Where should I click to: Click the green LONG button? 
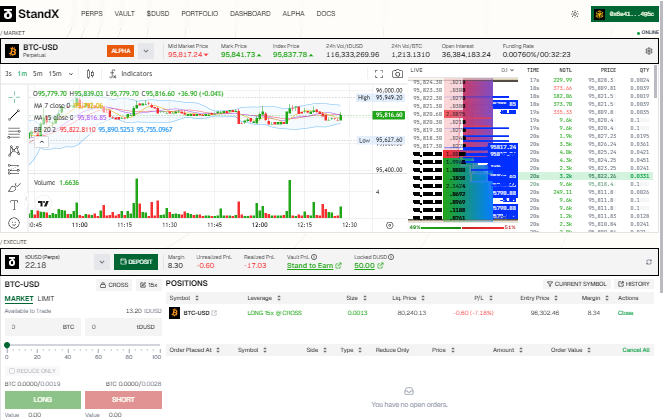click(43, 400)
